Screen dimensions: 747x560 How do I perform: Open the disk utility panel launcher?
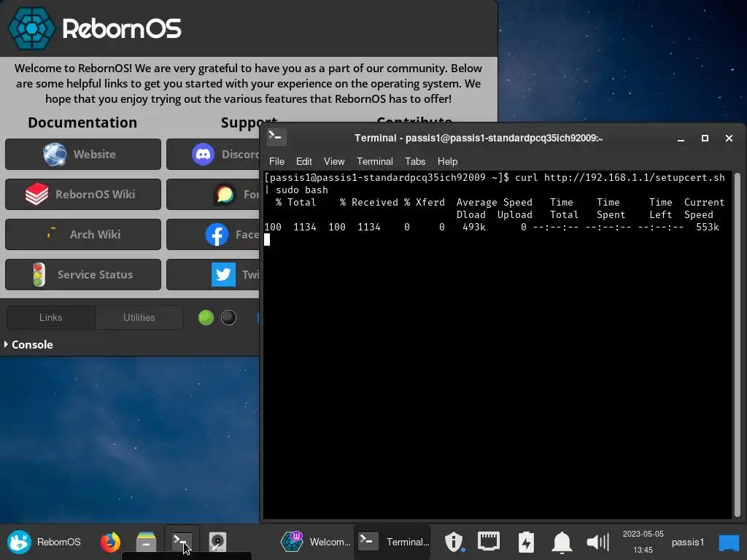(x=217, y=542)
